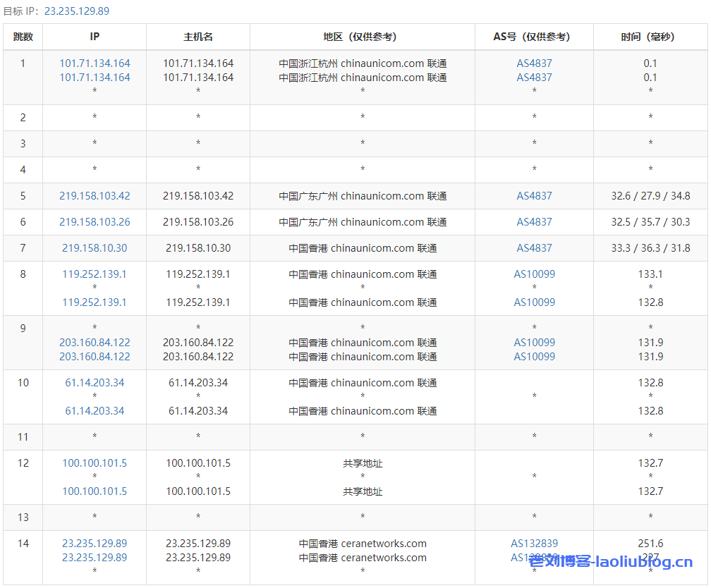The width and height of the screenshot is (711, 588).
Task: Click AS4837 link in hop 5 row
Action: click(x=534, y=196)
